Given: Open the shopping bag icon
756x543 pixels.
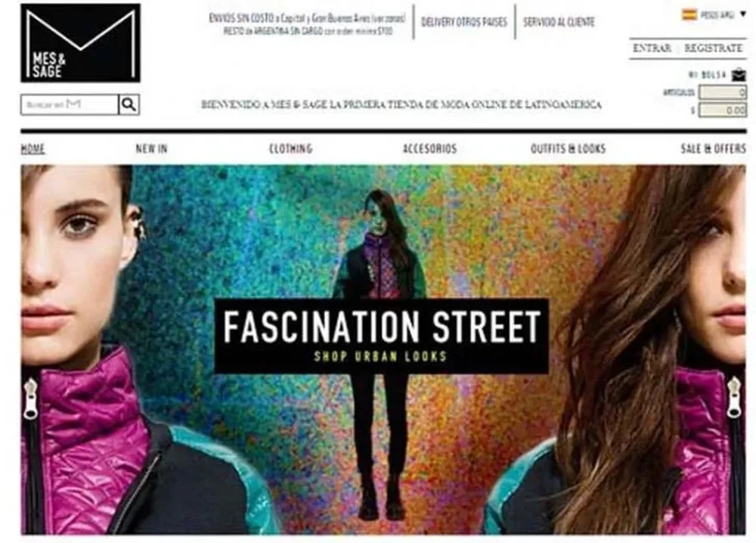Looking at the screenshot, I should (x=739, y=75).
